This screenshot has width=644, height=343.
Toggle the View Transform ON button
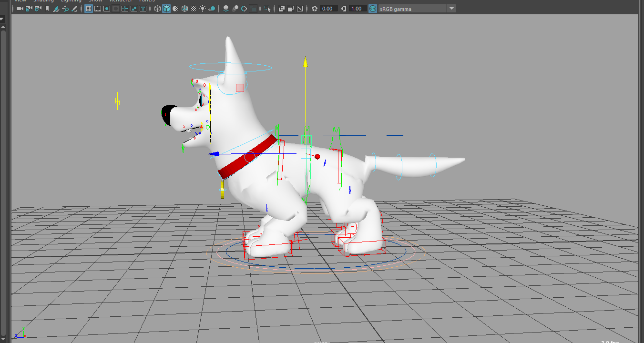click(x=373, y=9)
